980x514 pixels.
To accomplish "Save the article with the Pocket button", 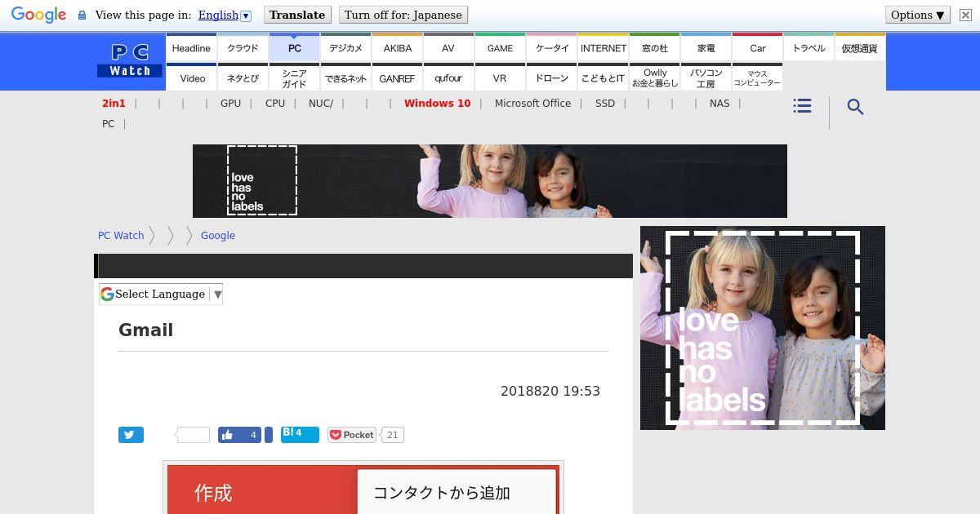I will pyautogui.click(x=352, y=435).
